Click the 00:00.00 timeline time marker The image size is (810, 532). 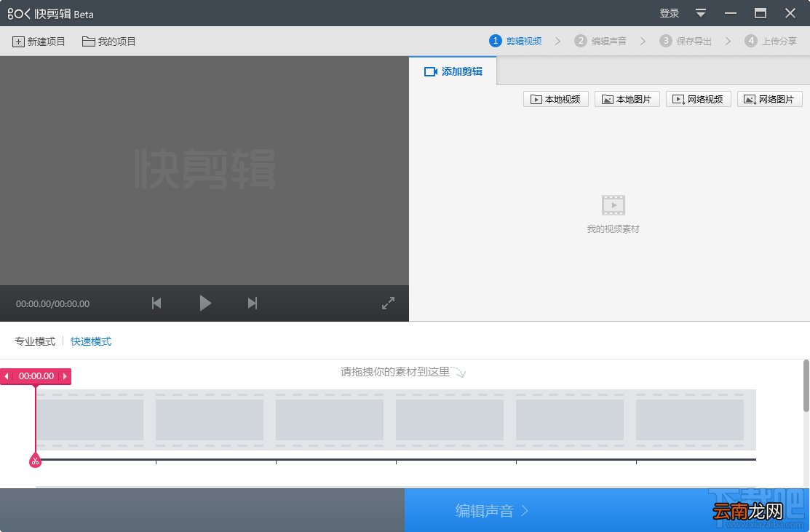(36, 376)
